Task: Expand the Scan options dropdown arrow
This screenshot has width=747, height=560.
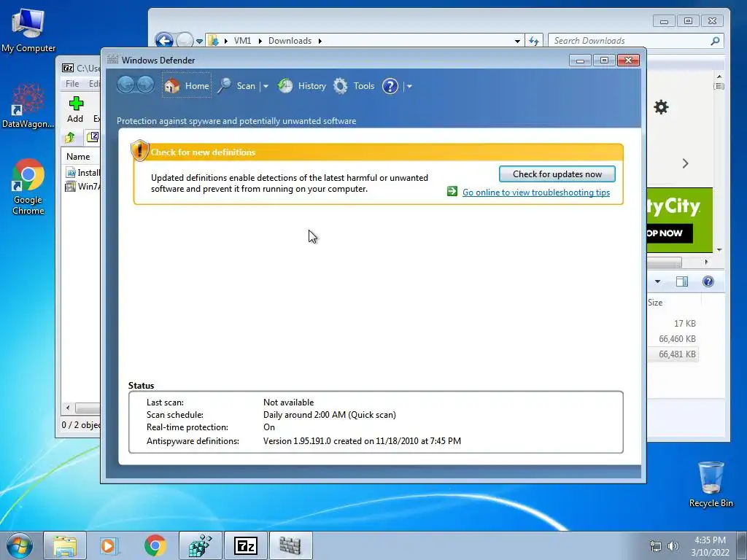Action: [x=266, y=86]
